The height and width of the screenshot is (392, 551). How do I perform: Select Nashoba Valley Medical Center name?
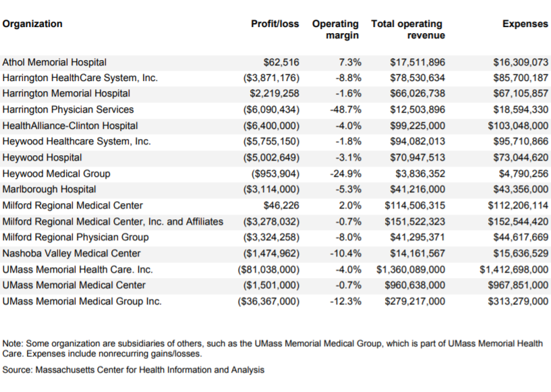71,253
